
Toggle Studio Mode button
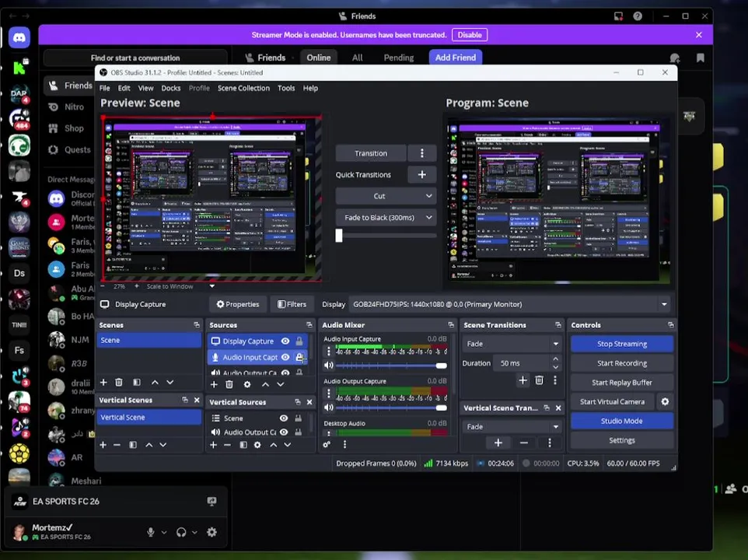[621, 421]
